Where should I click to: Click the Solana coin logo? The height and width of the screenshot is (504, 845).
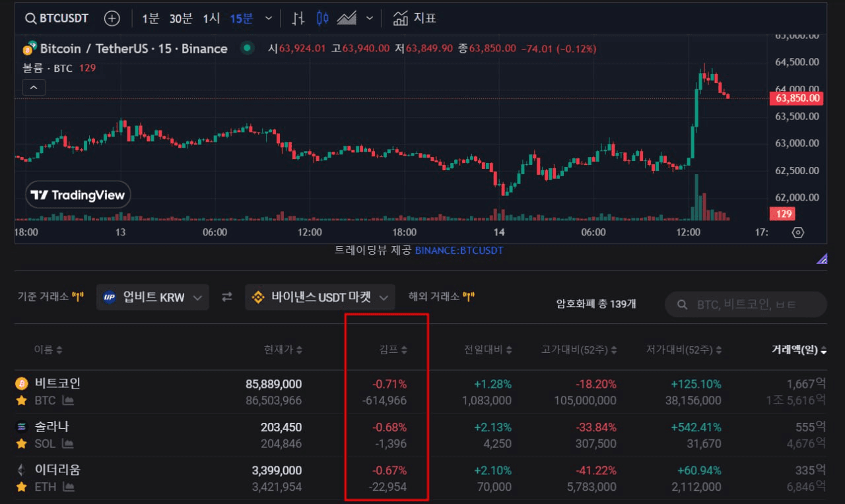[x=22, y=427]
